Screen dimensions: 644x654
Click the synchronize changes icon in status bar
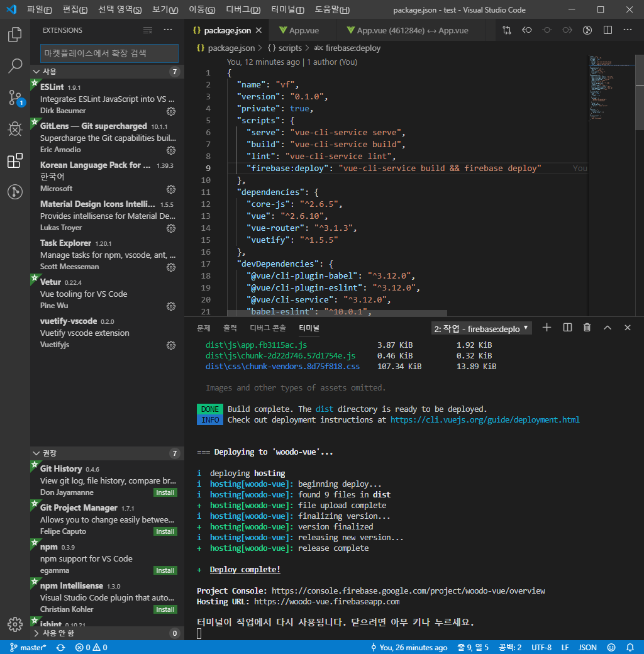(x=61, y=648)
